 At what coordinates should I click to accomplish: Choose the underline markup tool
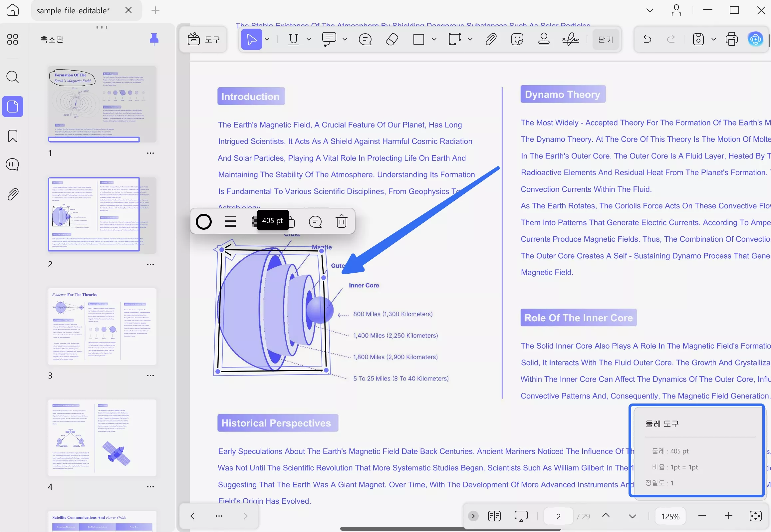point(293,39)
